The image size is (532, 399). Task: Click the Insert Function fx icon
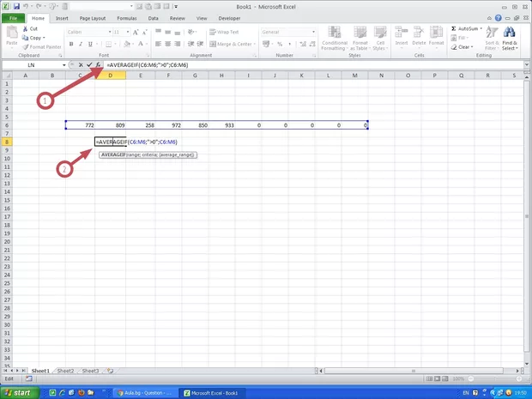tap(98, 65)
